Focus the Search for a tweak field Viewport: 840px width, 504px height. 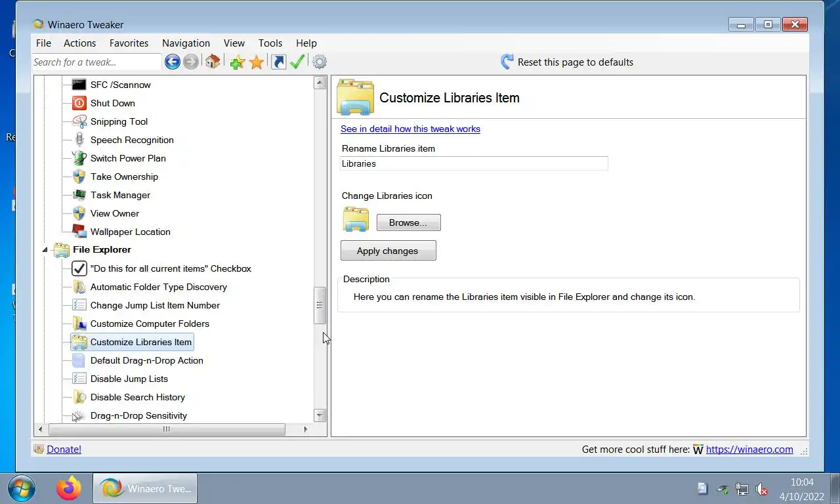(96, 62)
